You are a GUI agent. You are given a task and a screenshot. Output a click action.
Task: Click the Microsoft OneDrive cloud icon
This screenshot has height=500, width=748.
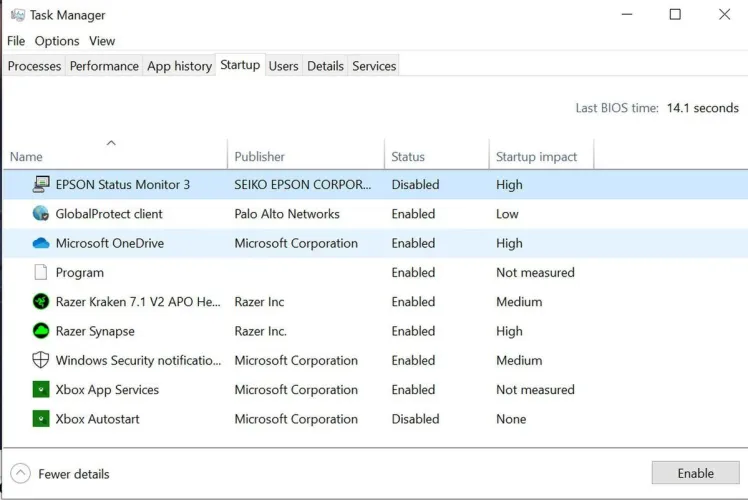[41, 243]
